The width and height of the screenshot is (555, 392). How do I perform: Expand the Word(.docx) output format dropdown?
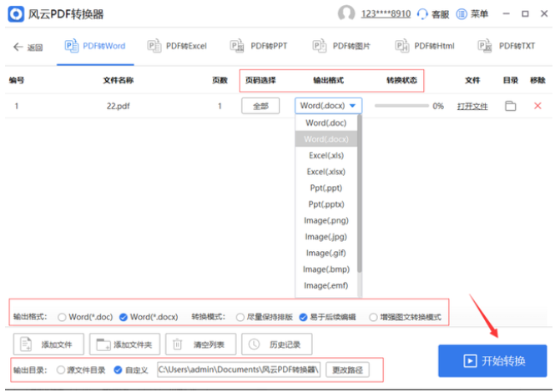point(329,106)
